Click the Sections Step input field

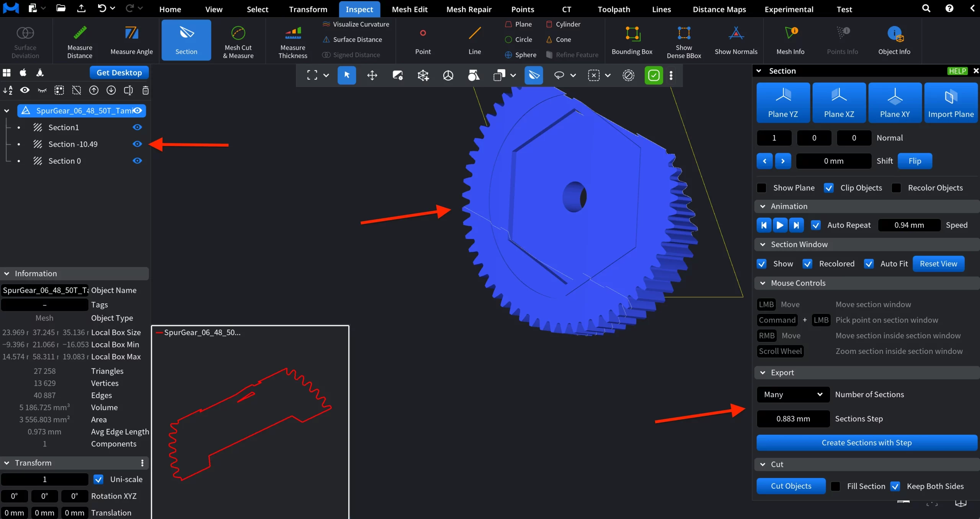click(793, 419)
